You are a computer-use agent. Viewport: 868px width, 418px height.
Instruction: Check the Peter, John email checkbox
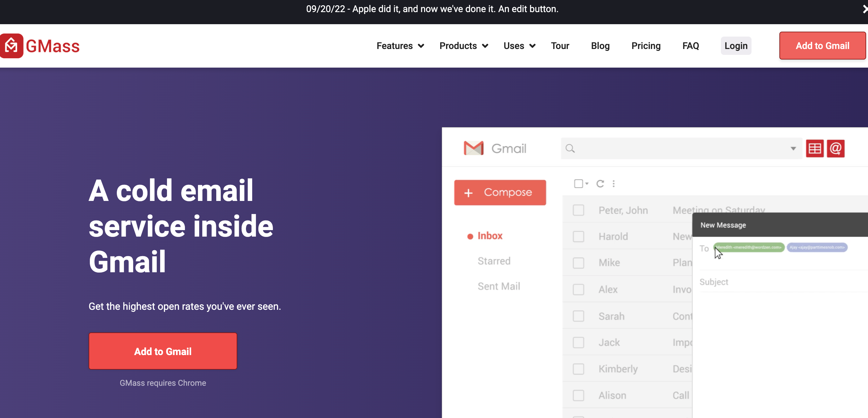click(578, 210)
